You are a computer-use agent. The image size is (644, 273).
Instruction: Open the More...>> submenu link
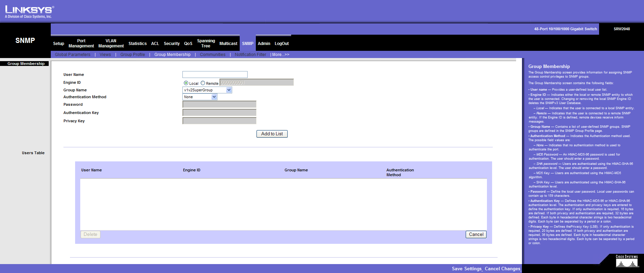281,55
